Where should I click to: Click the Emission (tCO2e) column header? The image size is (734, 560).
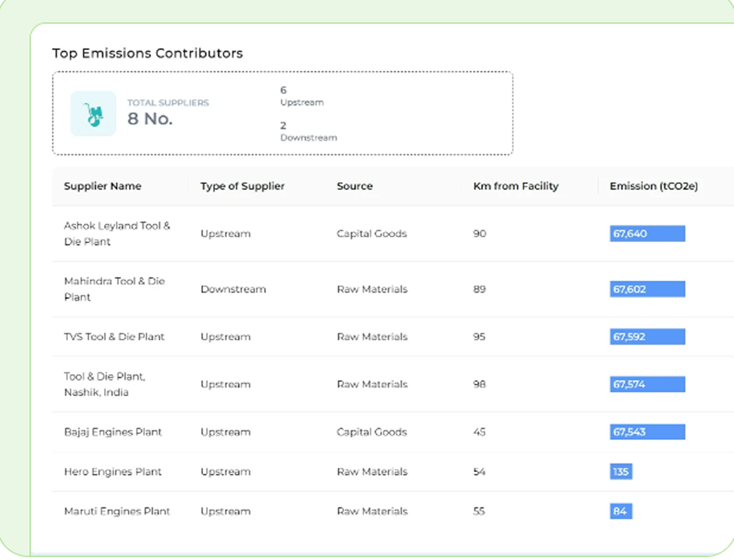click(x=653, y=186)
